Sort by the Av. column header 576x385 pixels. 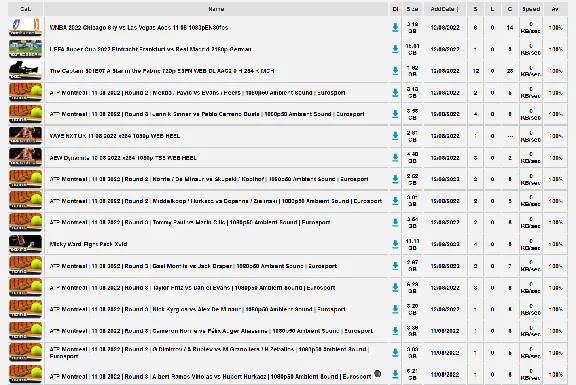click(x=555, y=9)
